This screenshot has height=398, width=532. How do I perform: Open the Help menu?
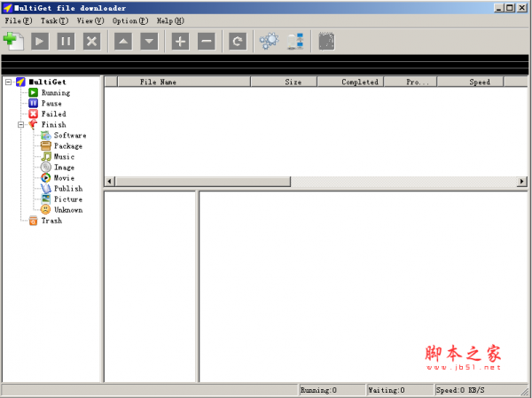pyautogui.click(x=170, y=20)
